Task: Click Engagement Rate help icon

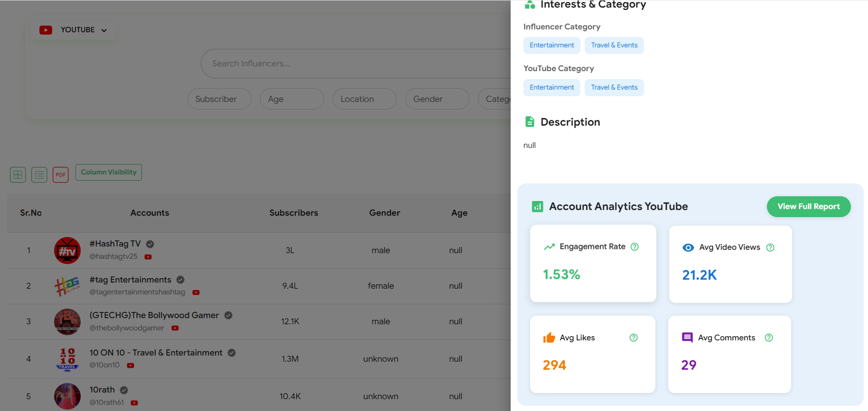Action: (x=635, y=247)
